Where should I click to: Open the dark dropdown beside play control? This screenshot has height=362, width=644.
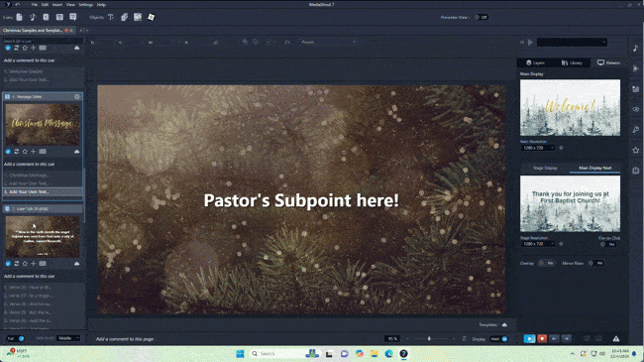[x=572, y=42]
